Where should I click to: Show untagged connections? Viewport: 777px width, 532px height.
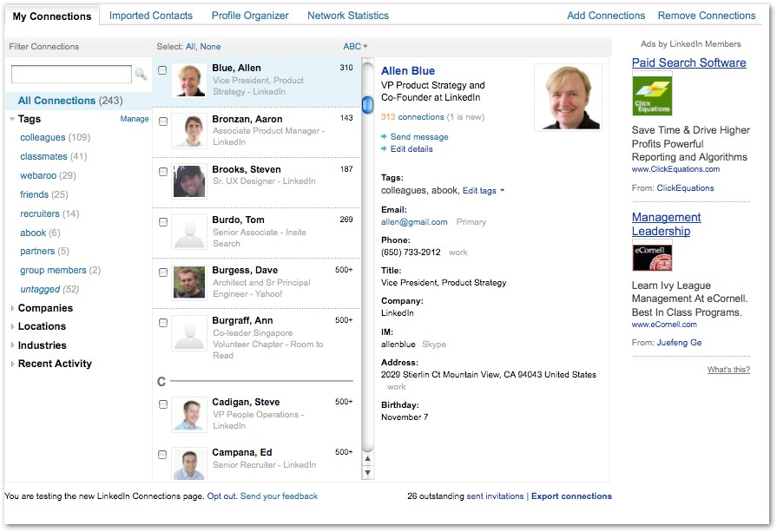pos(40,289)
